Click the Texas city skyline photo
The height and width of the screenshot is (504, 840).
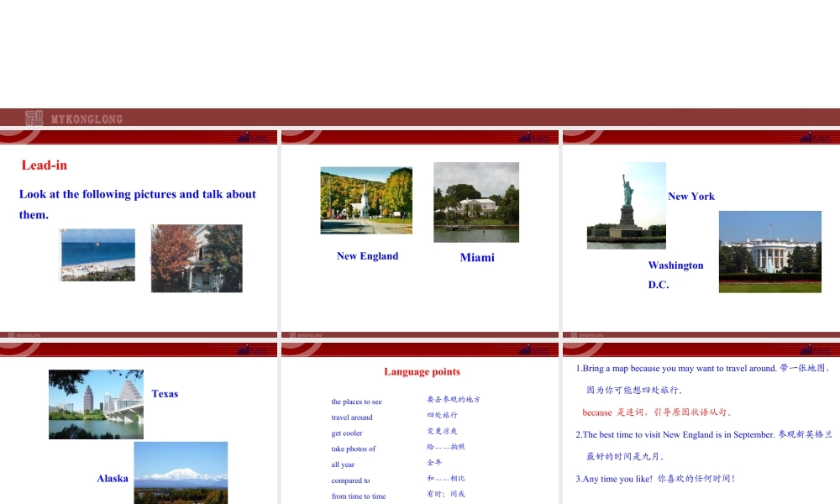pos(96,404)
